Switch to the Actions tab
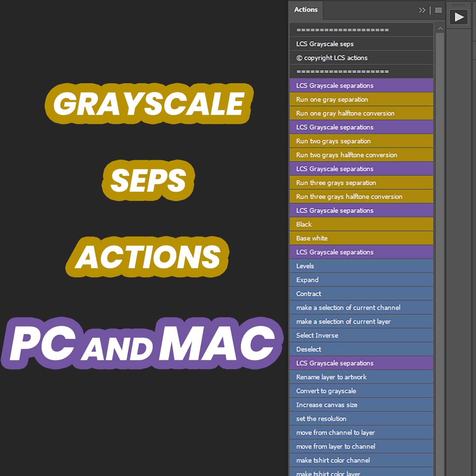 305,10
